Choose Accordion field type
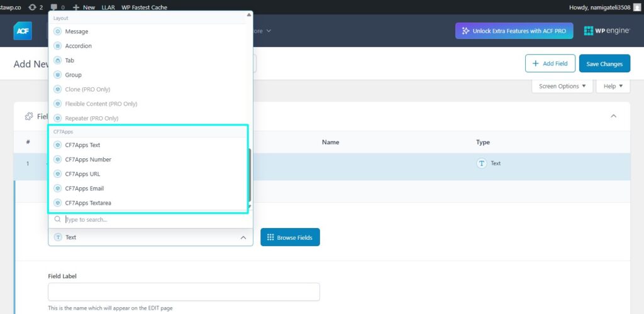The height and width of the screenshot is (314, 644). click(78, 46)
